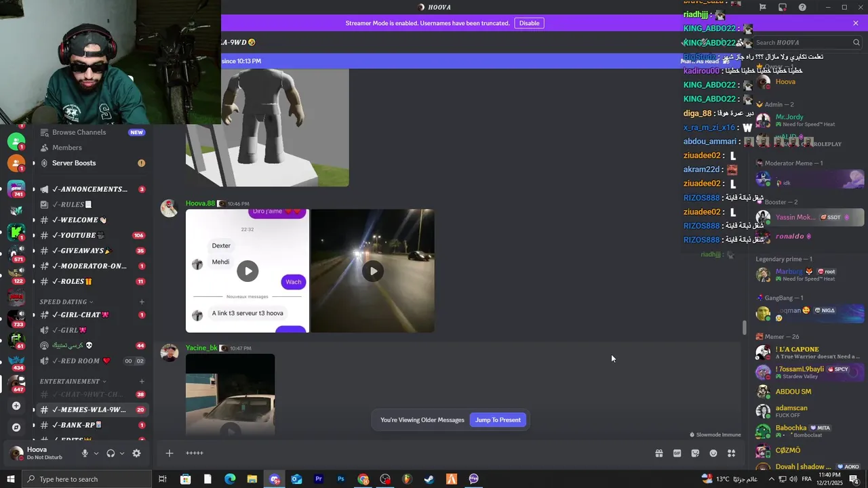Open member ABDOU SM in list
Viewport: 868px width, 488px height.
pyautogui.click(x=810, y=392)
